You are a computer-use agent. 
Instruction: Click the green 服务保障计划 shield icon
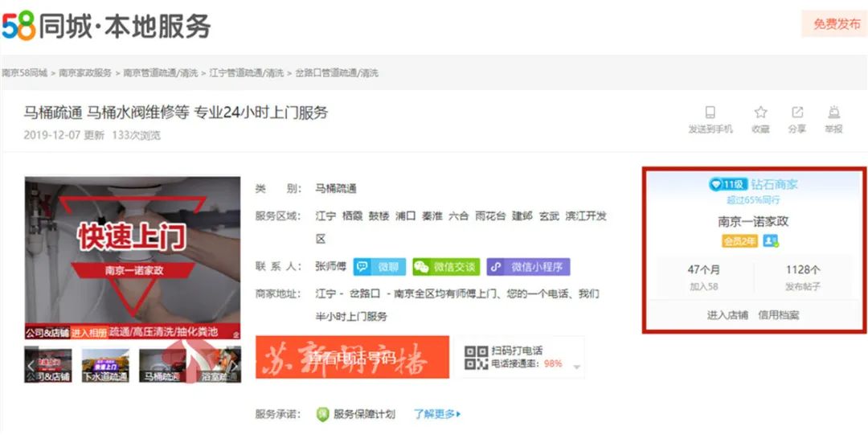click(323, 414)
